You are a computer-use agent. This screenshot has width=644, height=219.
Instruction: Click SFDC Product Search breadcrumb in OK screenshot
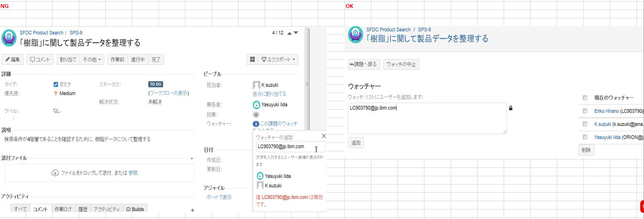pyautogui.click(x=388, y=30)
